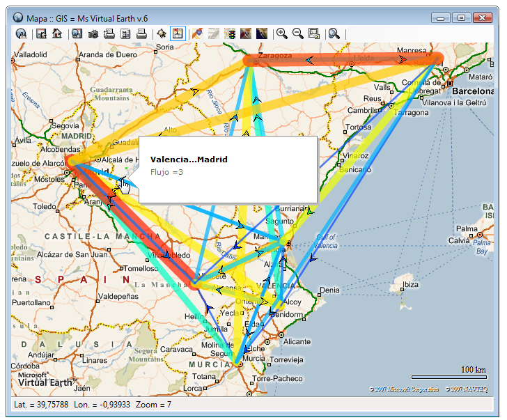Image resolution: width=507 pixels, height=420 pixels.
Task: Switch to road map style
Action: coord(198,33)
